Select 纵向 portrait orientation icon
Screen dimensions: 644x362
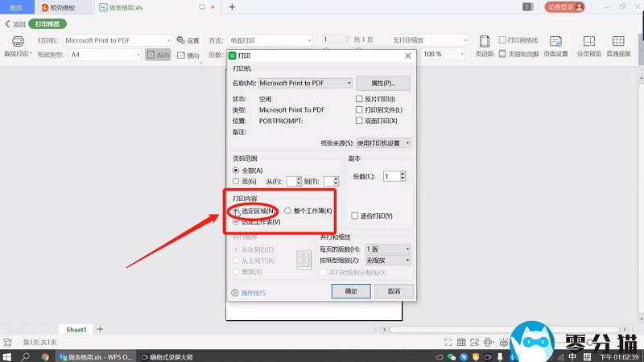point(158,55)
